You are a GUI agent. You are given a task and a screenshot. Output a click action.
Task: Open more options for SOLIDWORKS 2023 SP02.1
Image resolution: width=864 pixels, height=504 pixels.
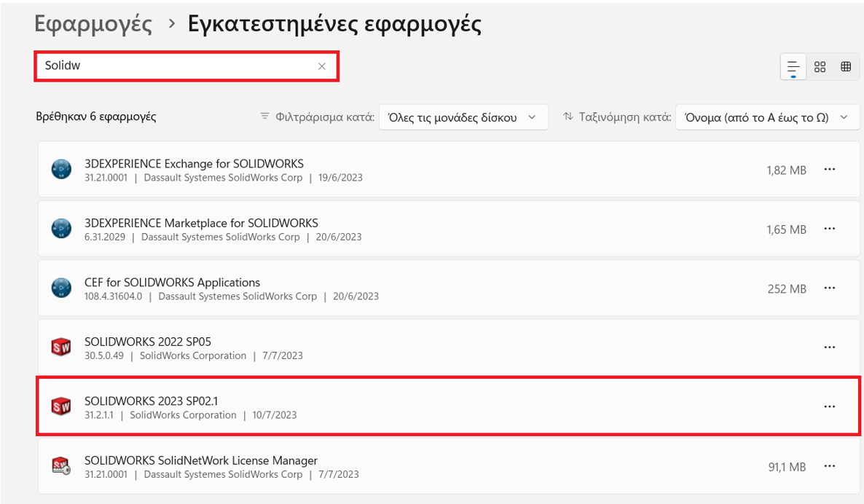point(829,407)
